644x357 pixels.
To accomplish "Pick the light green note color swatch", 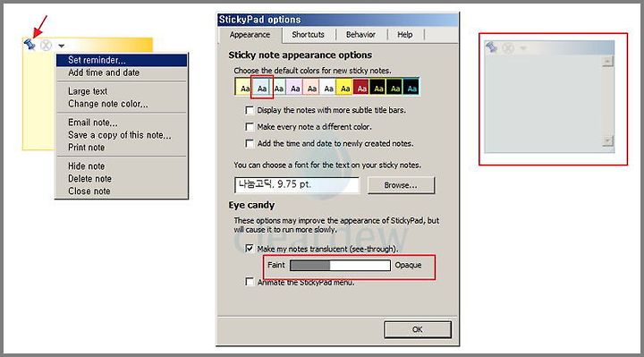I will 279,87.
